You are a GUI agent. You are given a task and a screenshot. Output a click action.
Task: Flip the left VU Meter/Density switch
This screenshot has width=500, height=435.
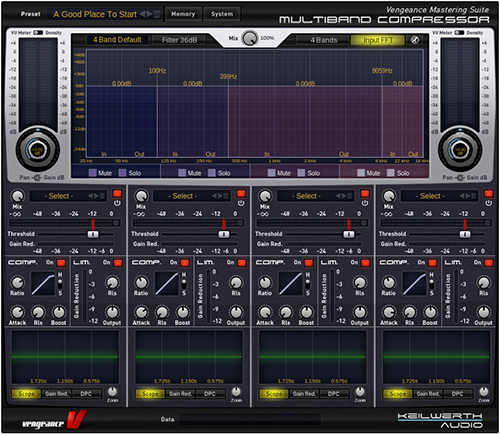point(38,32)
